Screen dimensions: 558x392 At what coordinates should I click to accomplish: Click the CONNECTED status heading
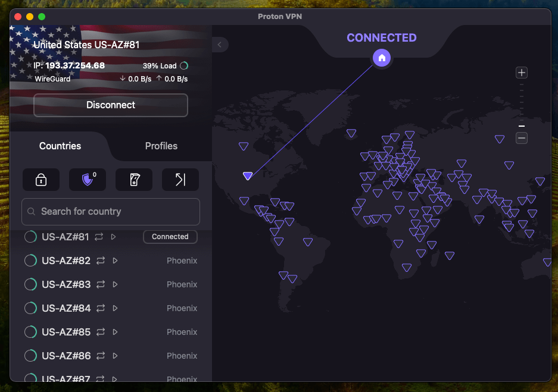click(382, 37)
